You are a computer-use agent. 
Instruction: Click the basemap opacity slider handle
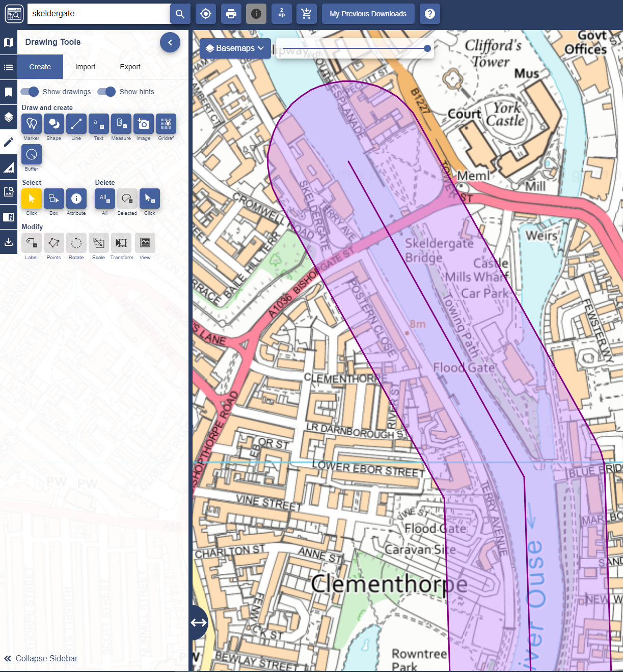[427, 48]
